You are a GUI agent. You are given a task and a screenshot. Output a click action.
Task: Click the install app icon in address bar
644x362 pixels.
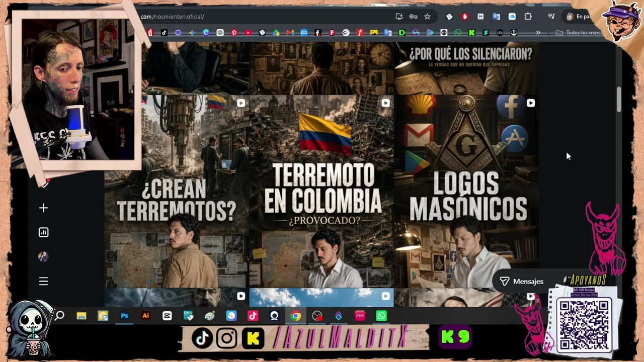click(399, 17)
